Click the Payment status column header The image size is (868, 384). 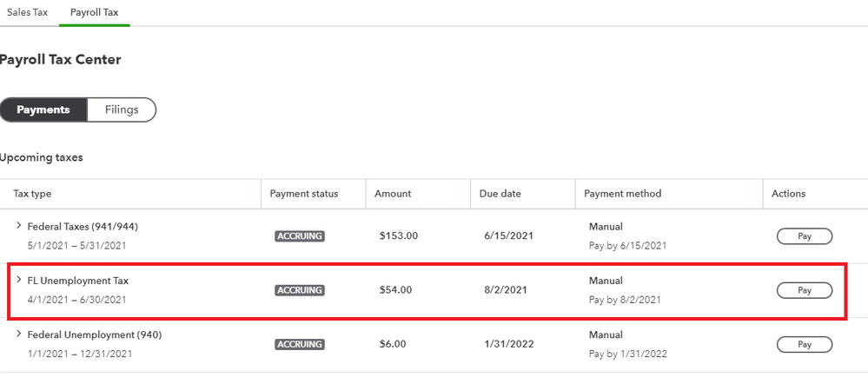(x=303, y=194)
